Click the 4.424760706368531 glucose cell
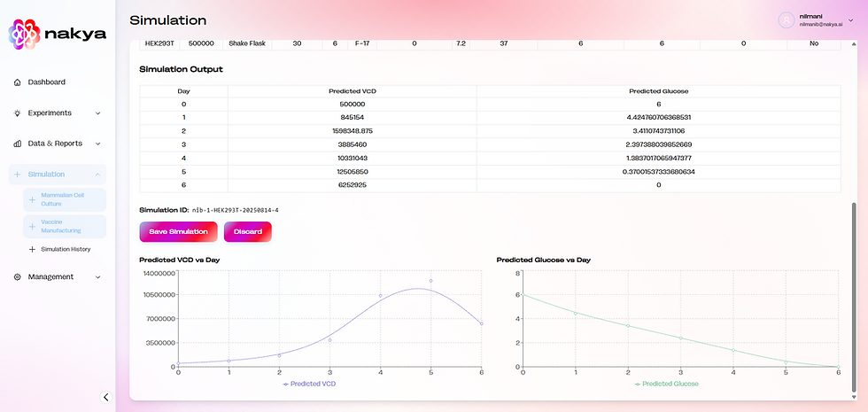Viewport: 868px width, 412px height. click(x=658, y=118)
